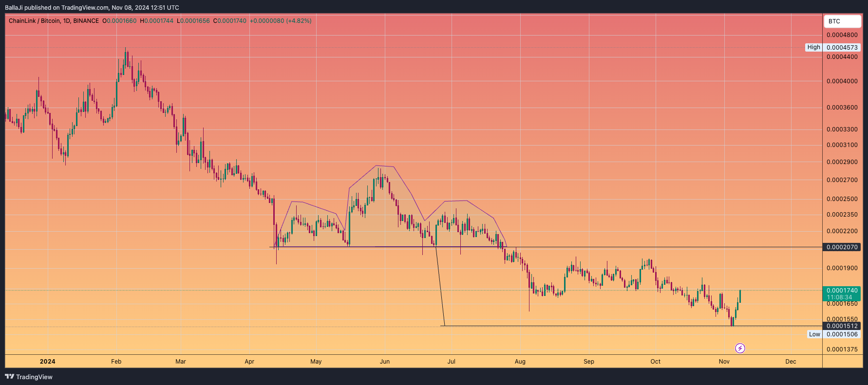This screenshot has width=868, height=385.
Task: Click the 0.0002900 price axis label
Action: (x=842, y=162)
